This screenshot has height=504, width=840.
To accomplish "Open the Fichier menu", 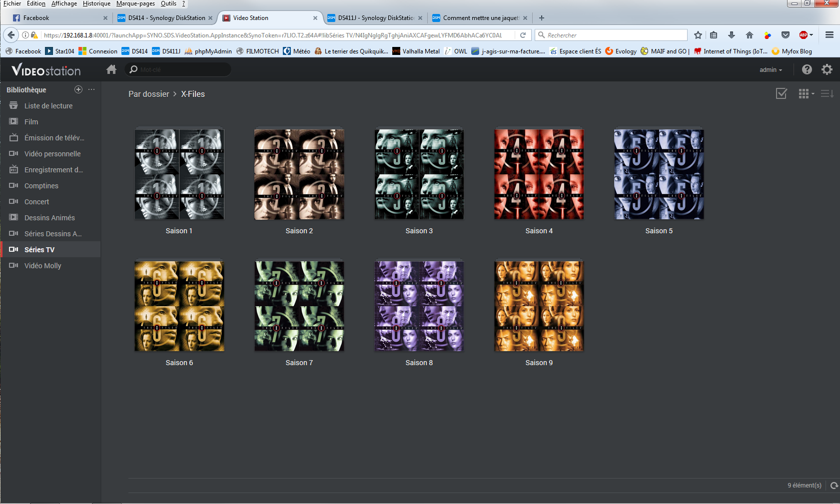I will click(x=12, y=3).
